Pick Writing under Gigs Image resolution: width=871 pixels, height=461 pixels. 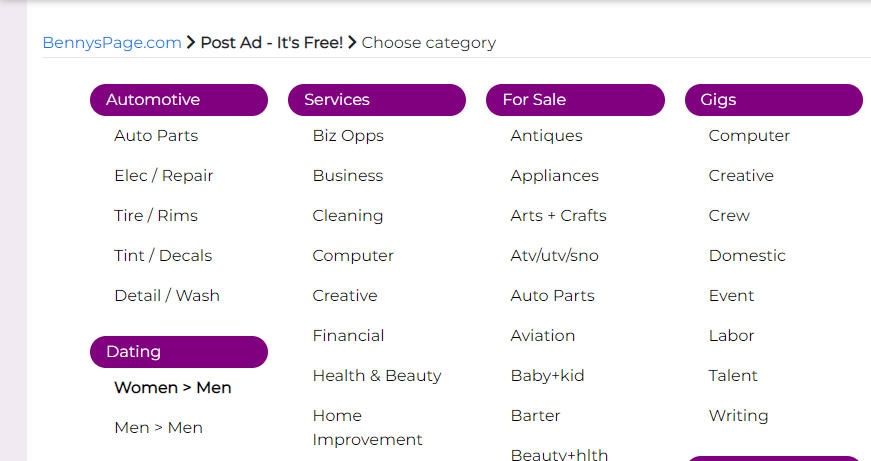tap(738, 416)
